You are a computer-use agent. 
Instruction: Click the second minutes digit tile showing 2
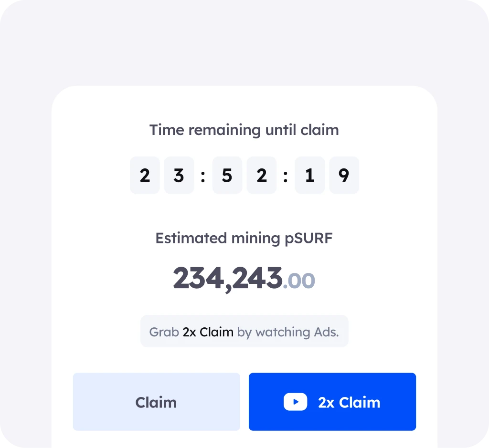click(262, 175)
